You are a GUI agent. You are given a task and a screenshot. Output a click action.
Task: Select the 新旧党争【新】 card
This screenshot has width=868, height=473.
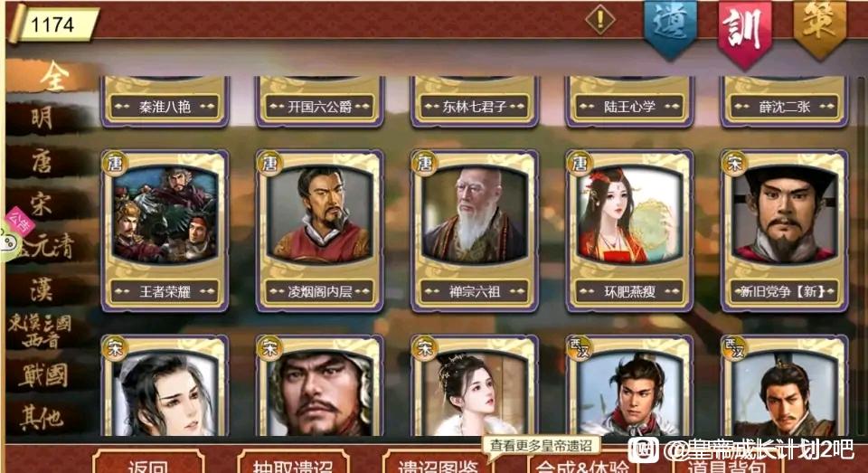785,231
